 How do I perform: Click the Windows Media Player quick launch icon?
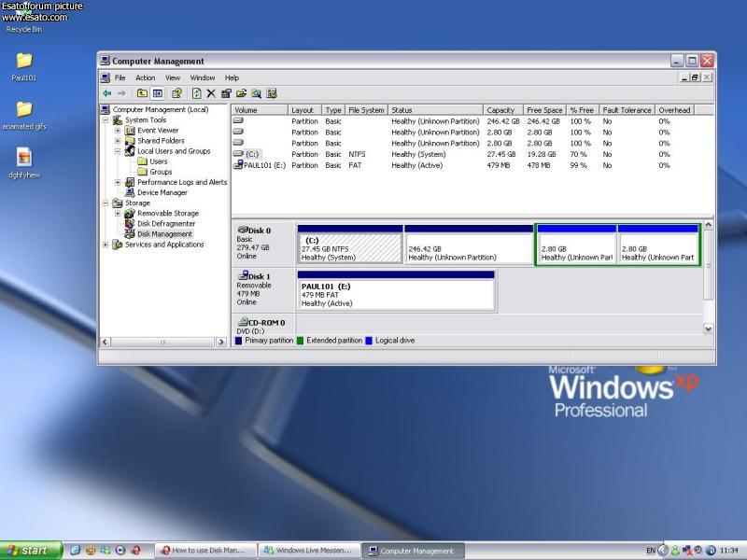(120, 551)
